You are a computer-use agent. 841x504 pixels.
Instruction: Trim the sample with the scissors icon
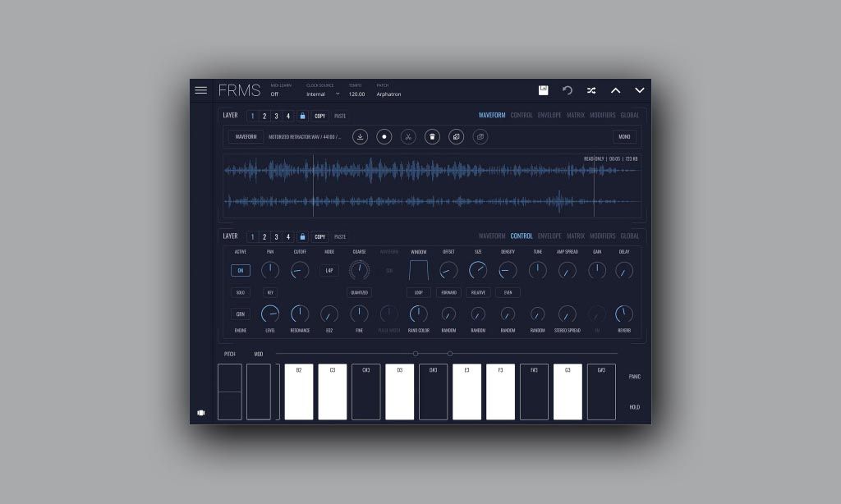click(x=408, y=137)
